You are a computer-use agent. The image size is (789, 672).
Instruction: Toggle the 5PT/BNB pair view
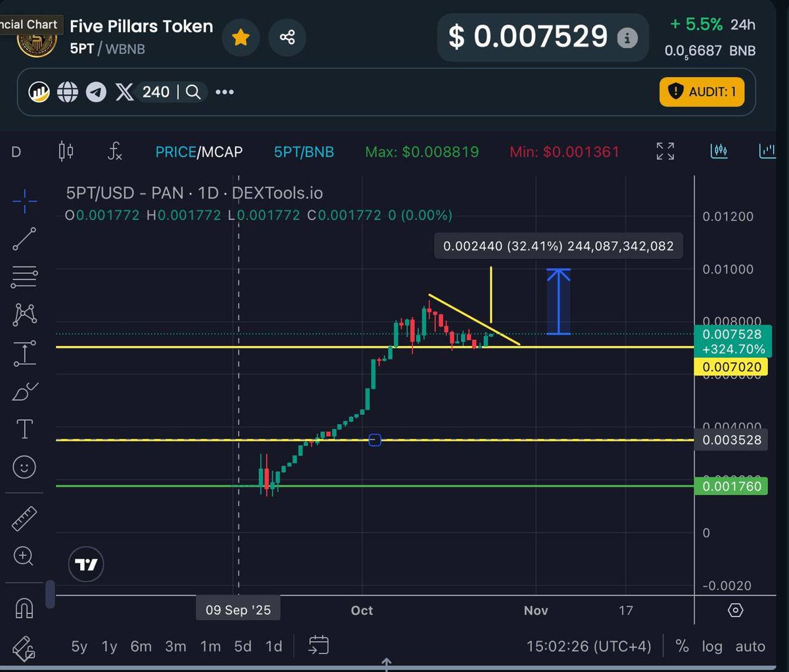(x=304, y=152)
